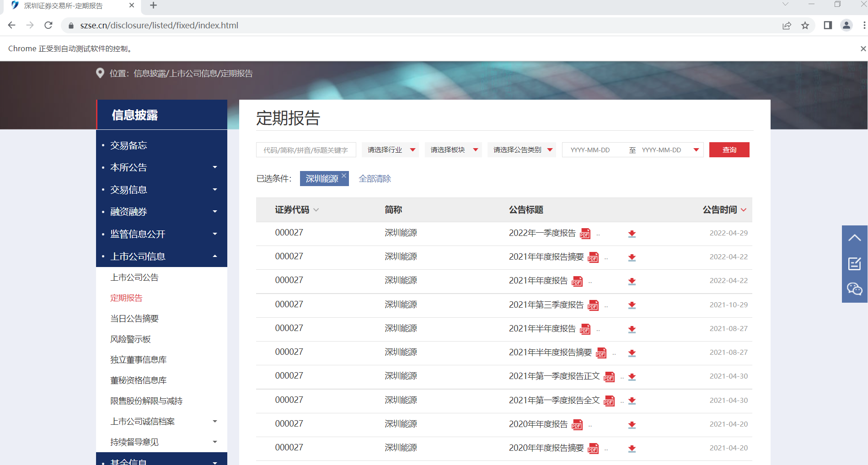Remove the 深圳能源 filter tag
This screenshot has width=868, height=465.
pyautogui.click(x=344, y=176)
